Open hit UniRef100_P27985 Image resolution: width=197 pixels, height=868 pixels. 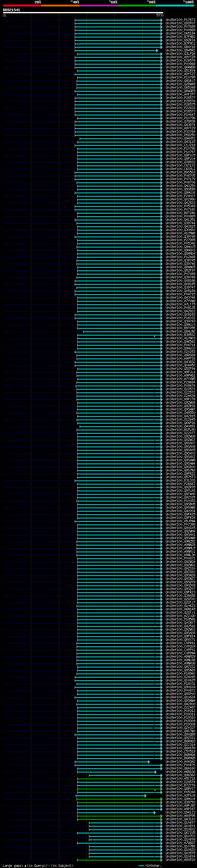180,240
